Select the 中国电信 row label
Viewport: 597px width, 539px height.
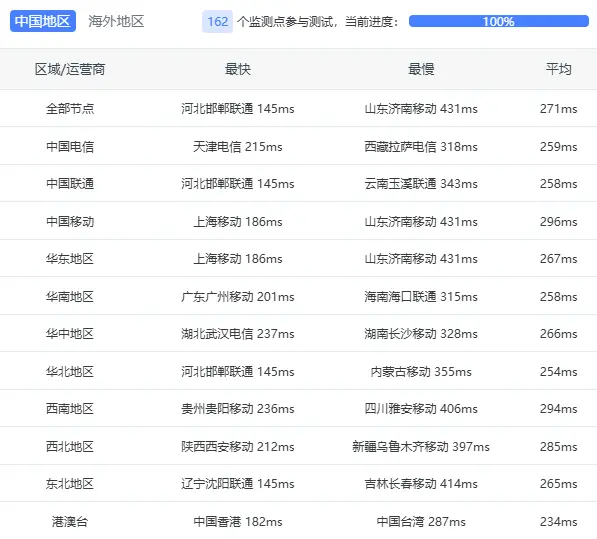tap(70, 147)
